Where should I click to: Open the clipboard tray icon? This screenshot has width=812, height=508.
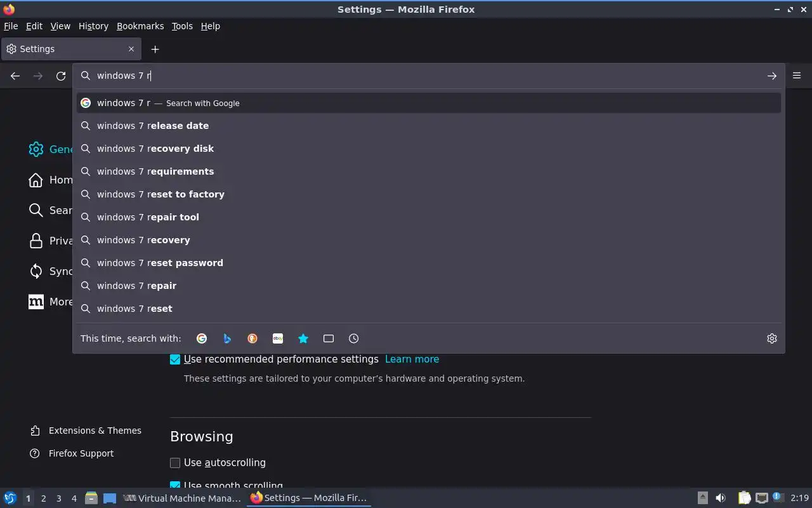744,498
